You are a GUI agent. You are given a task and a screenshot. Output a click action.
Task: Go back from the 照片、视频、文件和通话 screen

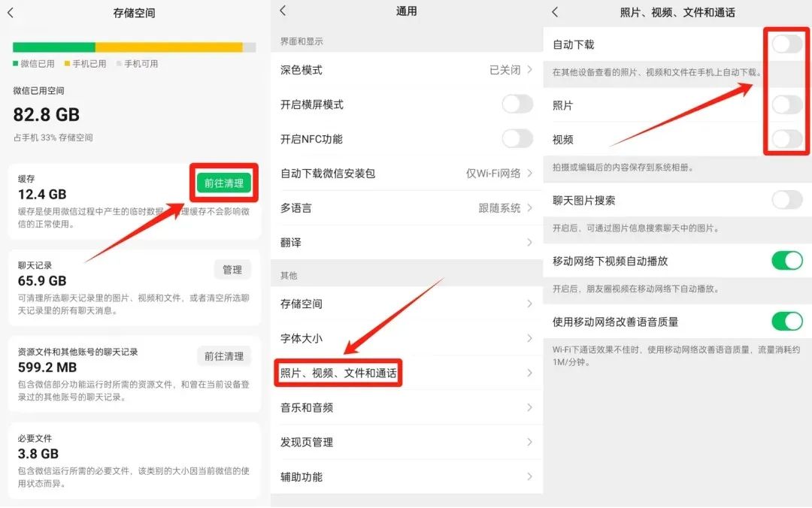pos(555,12)
